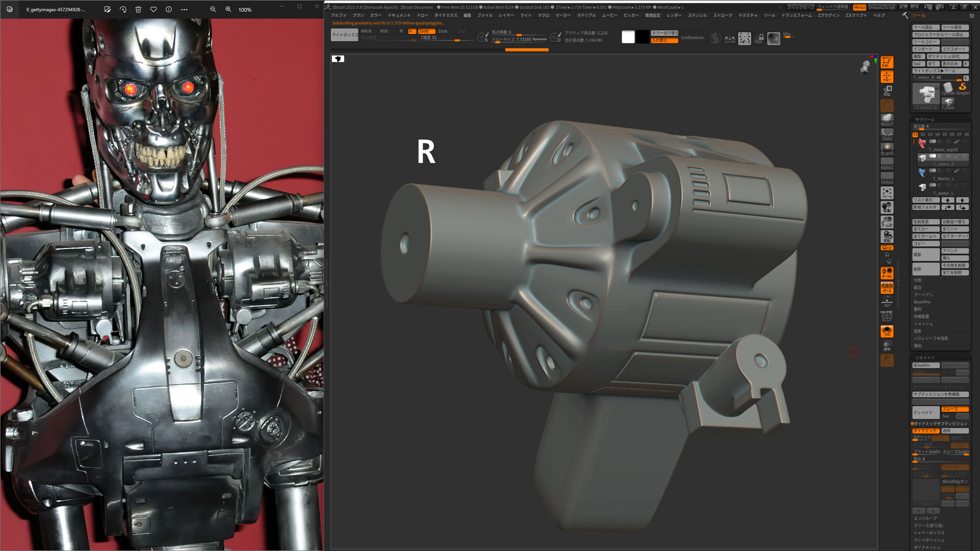Click エクスポート export button
The width and height of the screenshot is (980, 551).
tap(955, 49)
